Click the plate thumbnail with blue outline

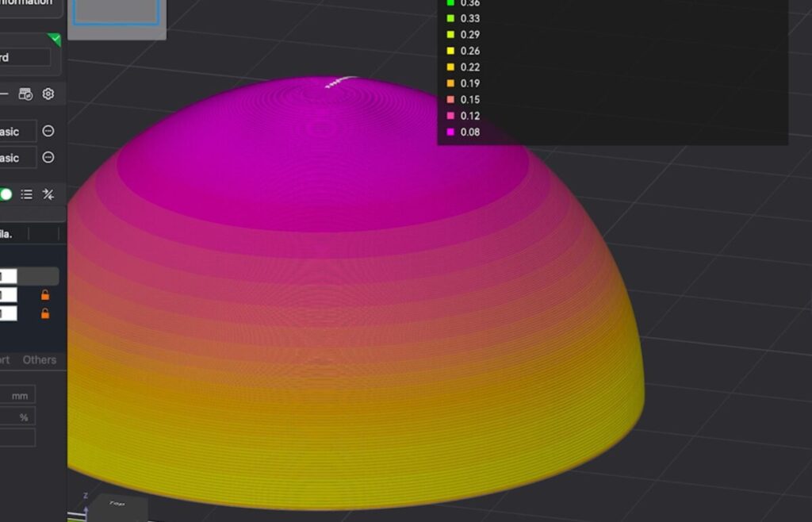pyautogui.click(x=116, y=12)
